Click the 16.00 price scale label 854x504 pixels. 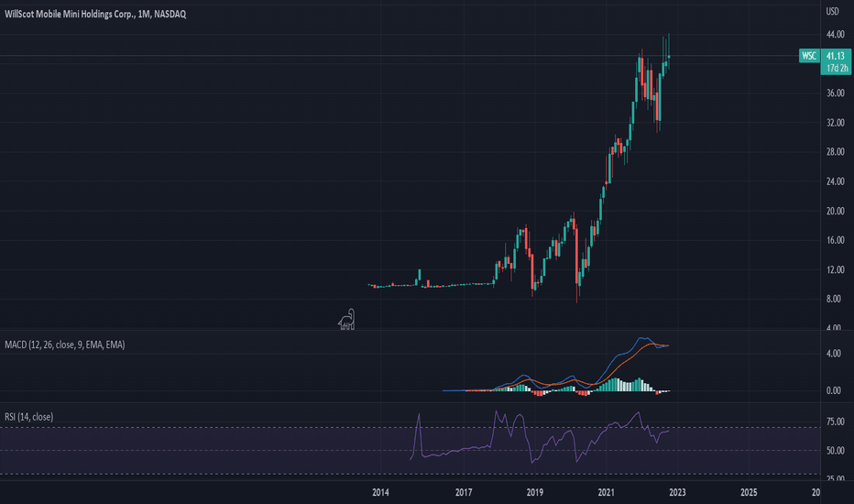[x=836, y=240]
